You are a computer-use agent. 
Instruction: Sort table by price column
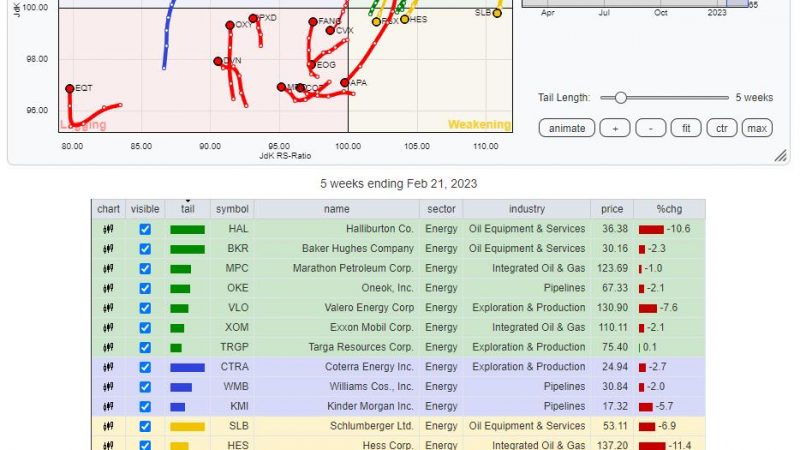click(612, 209)
